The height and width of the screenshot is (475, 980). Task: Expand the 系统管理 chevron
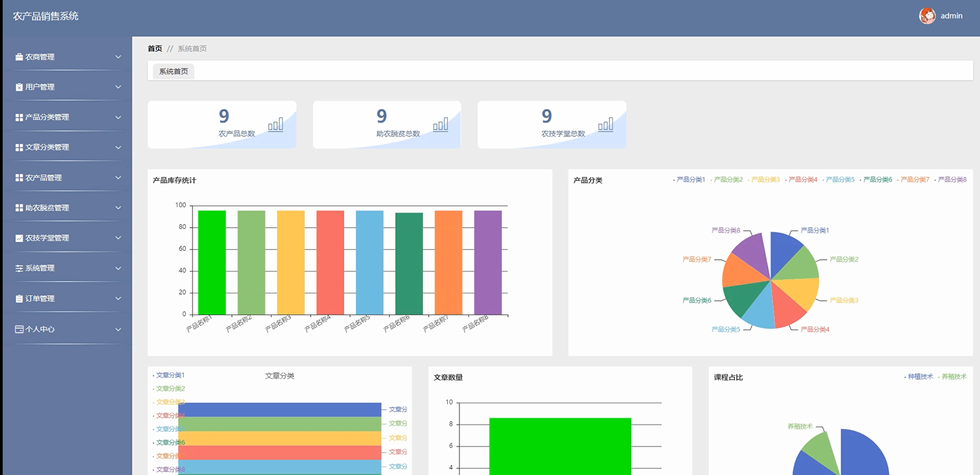tap(118, 268)
